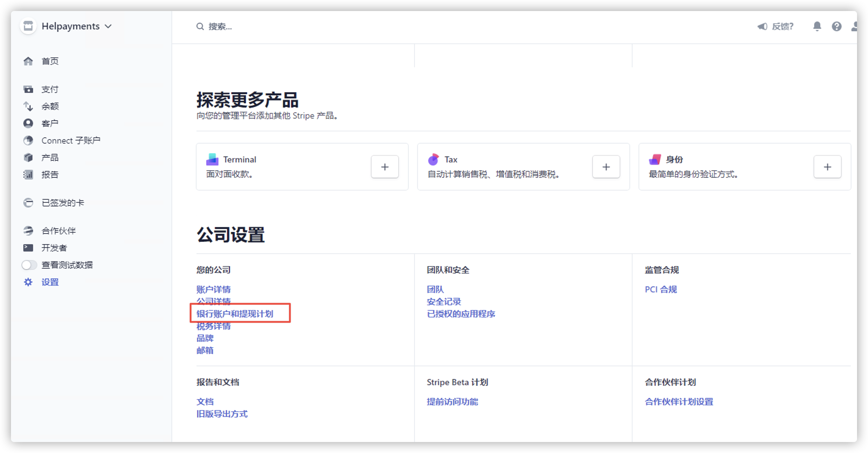Add the Tax product with plus button

coord(606,167)
